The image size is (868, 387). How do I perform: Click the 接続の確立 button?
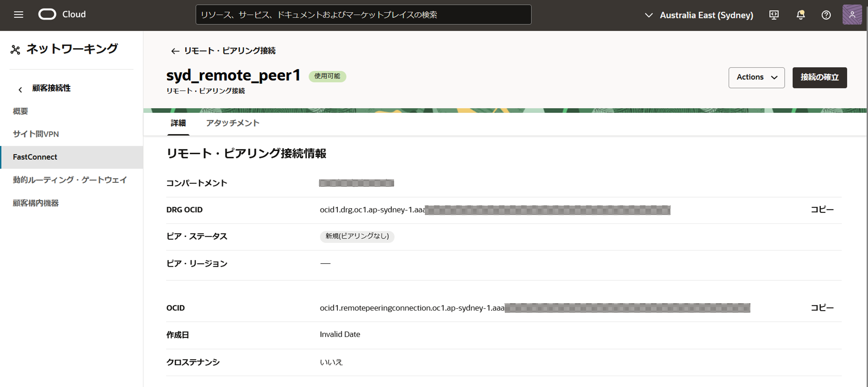pos(819,78)
